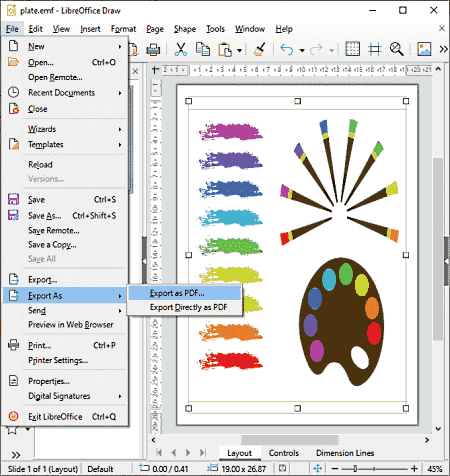The image size is (450, 476).
Task: Click the Undo arrow icon
Action: tap(287, 50)
